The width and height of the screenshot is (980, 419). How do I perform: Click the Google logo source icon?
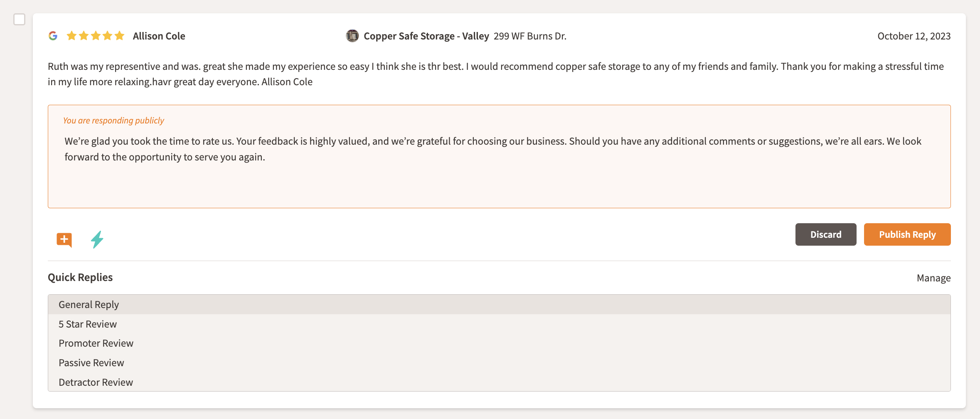click(x=53, y=36)
